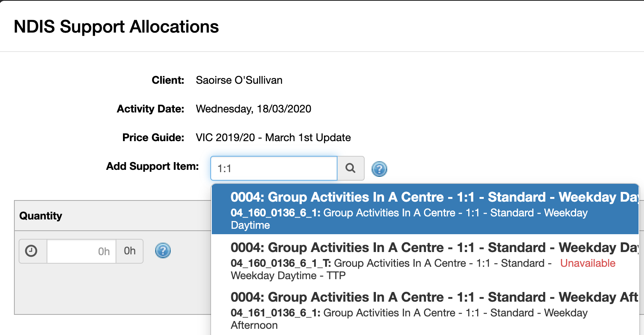The image size is (644, 335).
Task: Click the Activity Date label
Action: [x=151, y=109]
